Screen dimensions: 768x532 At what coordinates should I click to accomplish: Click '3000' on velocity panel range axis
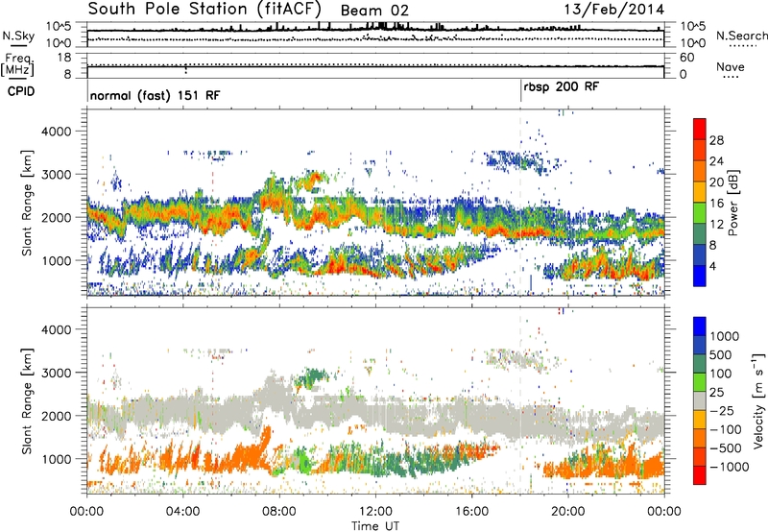(x=56, y=373)
